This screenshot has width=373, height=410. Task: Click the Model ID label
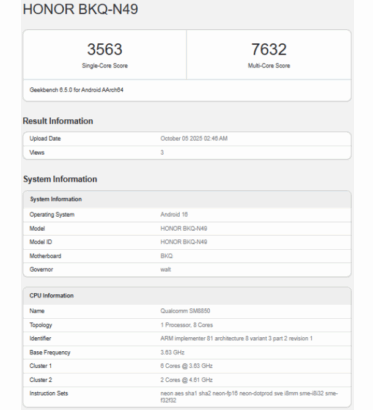[x=41, y=242]
